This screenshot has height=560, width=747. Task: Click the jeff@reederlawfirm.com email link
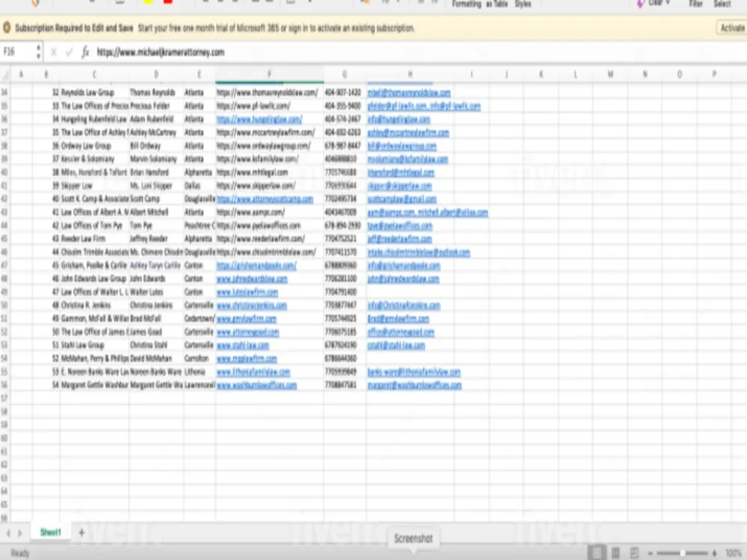click(400, 239)
